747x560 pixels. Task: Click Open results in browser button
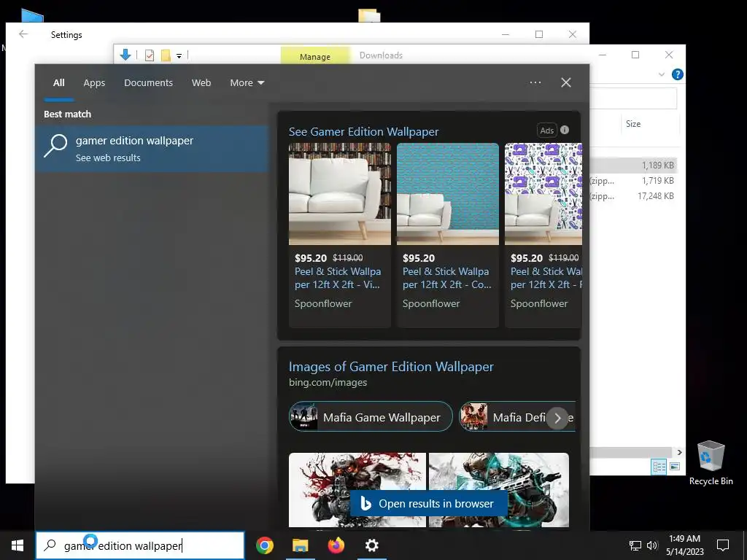pos(429,503)
